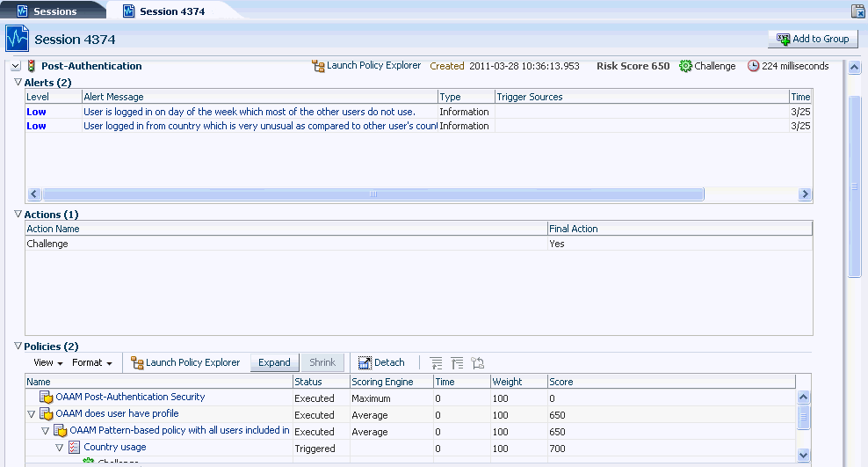
Task: Click the Add to Group button
Action: click(x=813, y=39)
